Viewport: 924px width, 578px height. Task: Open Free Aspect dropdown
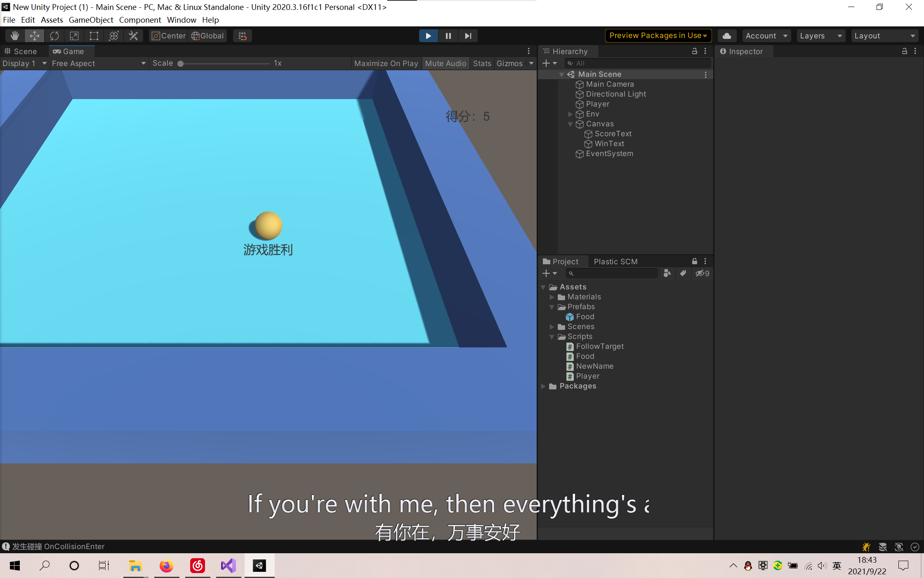98,63
